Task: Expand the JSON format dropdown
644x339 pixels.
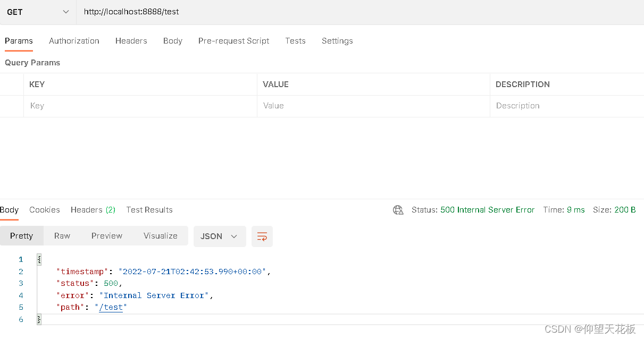Action: point(219,236)
